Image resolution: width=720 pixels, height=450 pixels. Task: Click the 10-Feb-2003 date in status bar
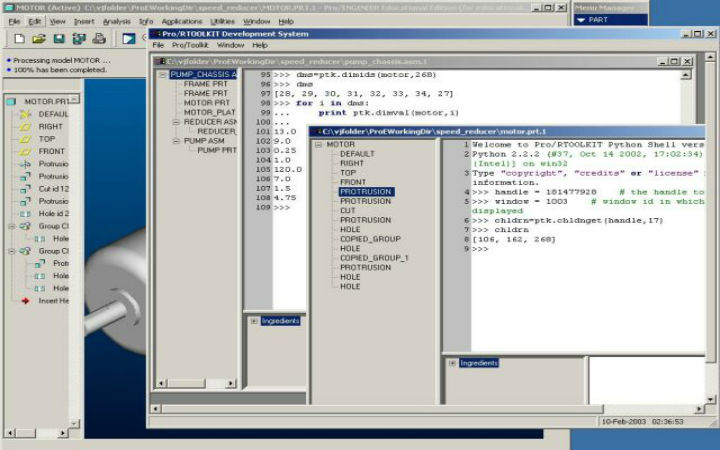(623, 421)
